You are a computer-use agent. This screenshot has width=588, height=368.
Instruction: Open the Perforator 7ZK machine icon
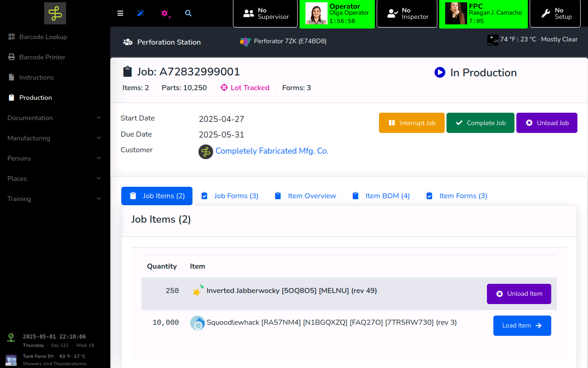pos(245,41)
